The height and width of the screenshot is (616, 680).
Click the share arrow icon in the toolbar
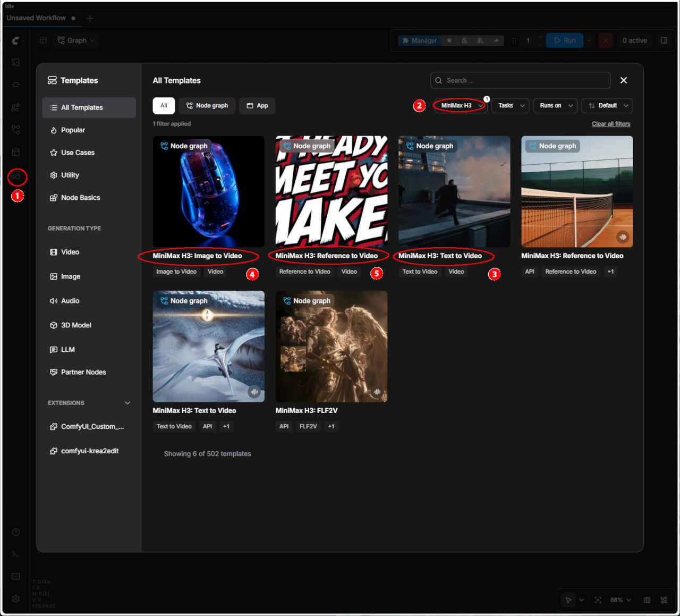pos(496,40)
